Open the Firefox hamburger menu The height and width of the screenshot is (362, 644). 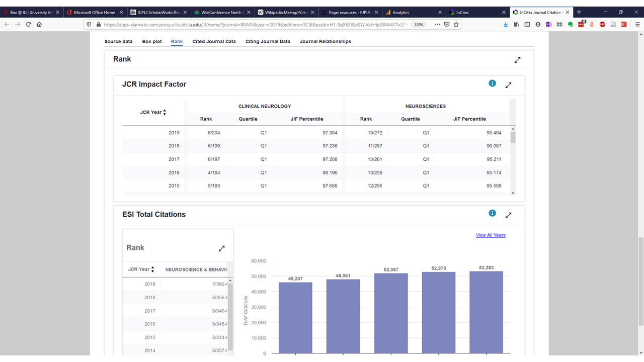pyautogui.click(x=637, y=24)
